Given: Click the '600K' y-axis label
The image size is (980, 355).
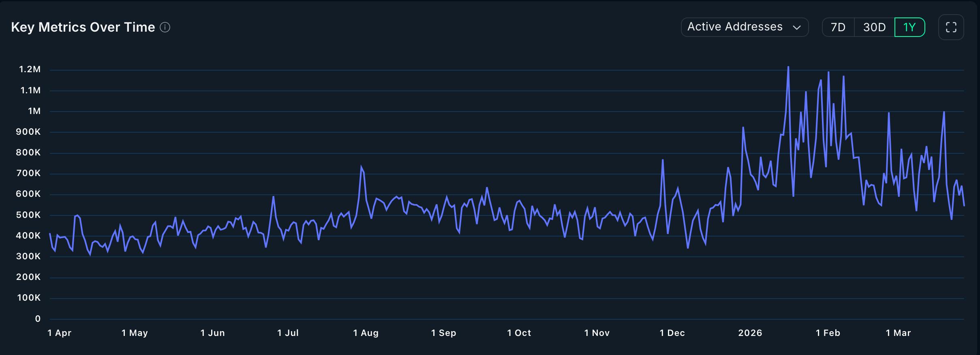Looking at the screenshot, I should pyautogui.click(x=28, y=194).
